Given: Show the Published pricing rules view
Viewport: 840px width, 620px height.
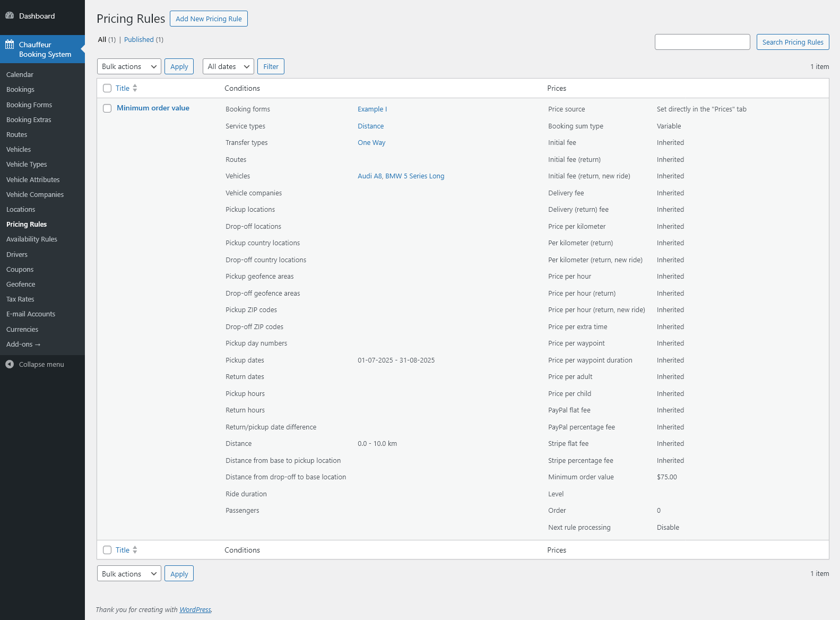Looking at the screenshot, I should coord(139,40).
